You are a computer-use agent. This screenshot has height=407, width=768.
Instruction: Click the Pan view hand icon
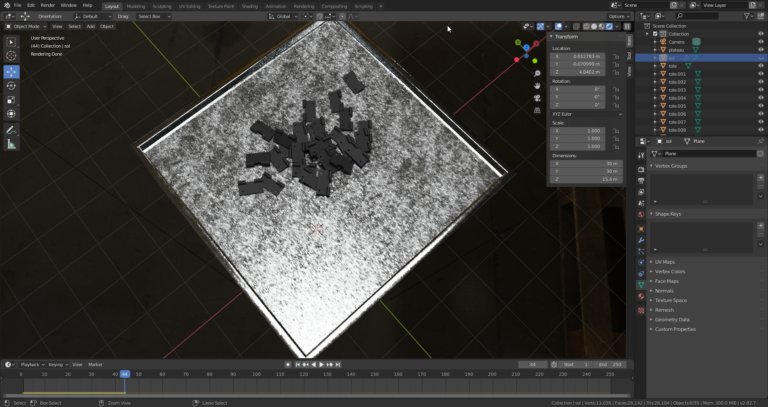point(537,86)
